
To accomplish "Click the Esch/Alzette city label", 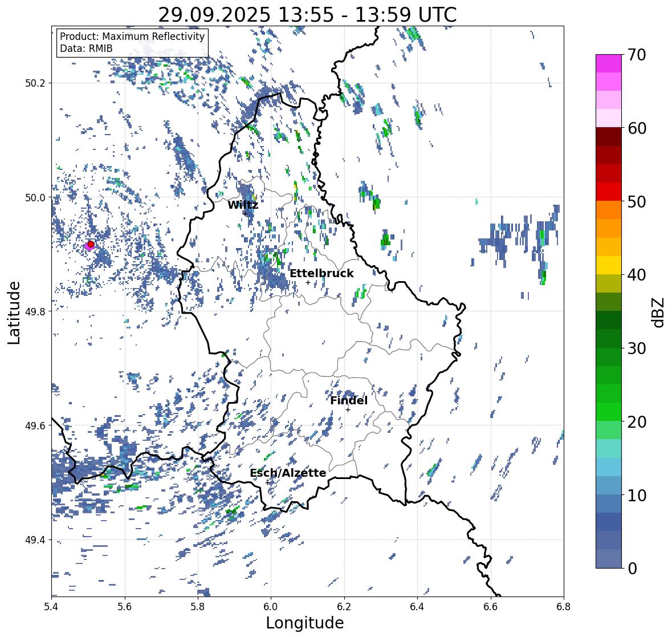I will 288,473.
